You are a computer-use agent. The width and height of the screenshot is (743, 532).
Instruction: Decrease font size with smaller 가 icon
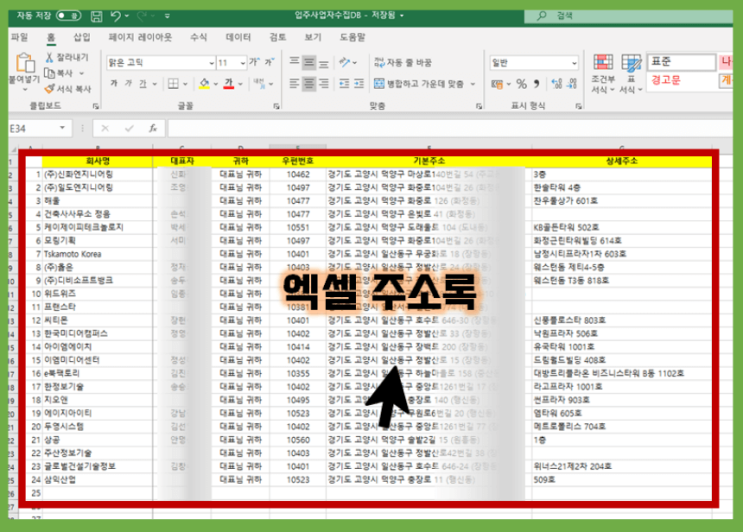(269, 62)
